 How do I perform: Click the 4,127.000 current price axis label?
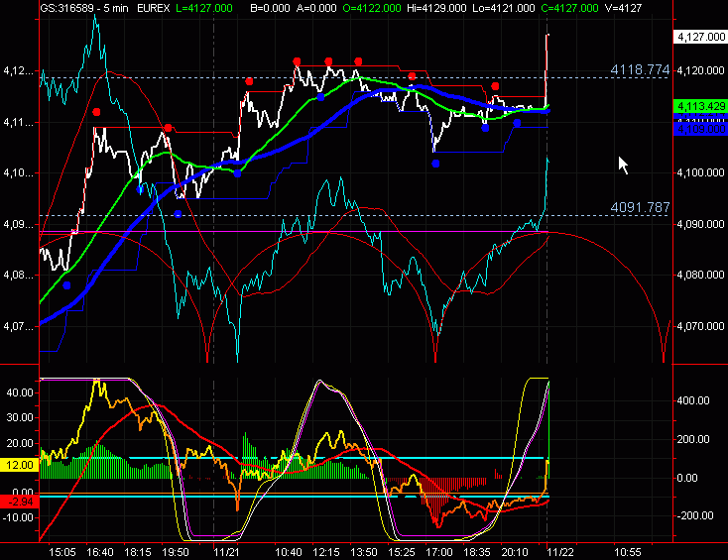699,37
